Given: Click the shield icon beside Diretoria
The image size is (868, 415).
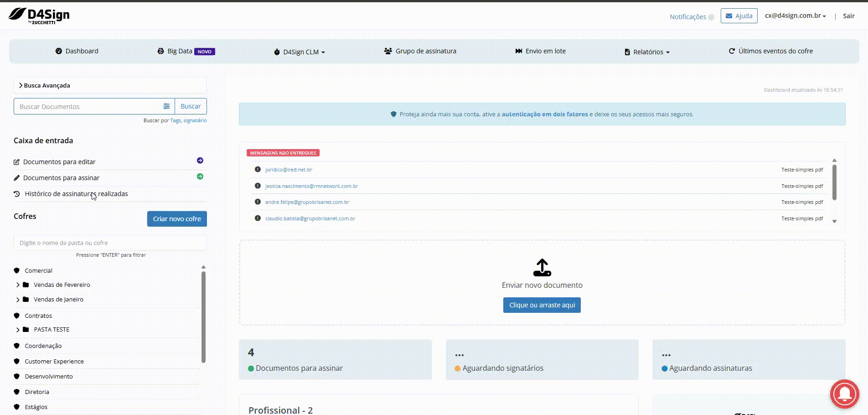Looking at the screenshot, I should [17, 392].
